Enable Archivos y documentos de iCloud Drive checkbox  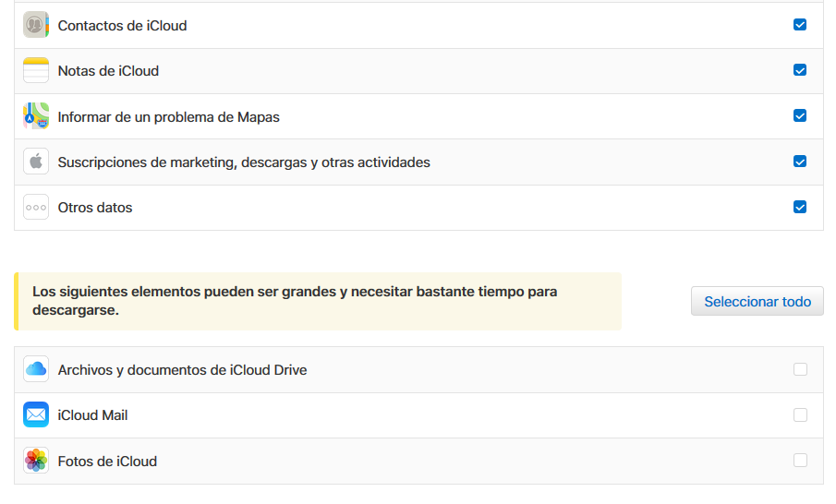pos(800,369)
